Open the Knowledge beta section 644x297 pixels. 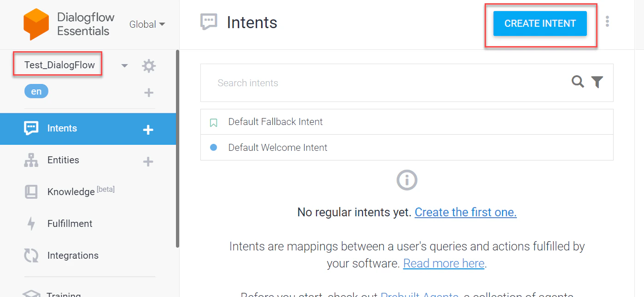[x=71, y=191]
